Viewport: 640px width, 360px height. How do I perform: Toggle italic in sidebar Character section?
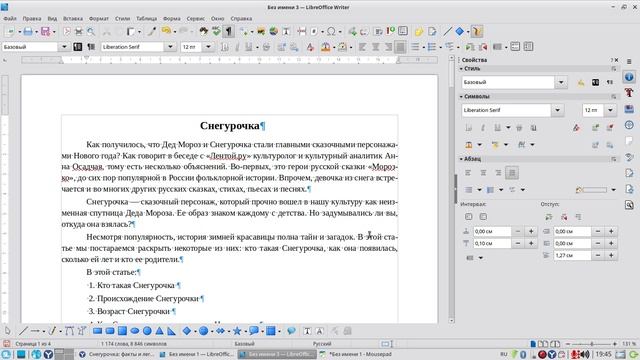(x=483, y=128)
